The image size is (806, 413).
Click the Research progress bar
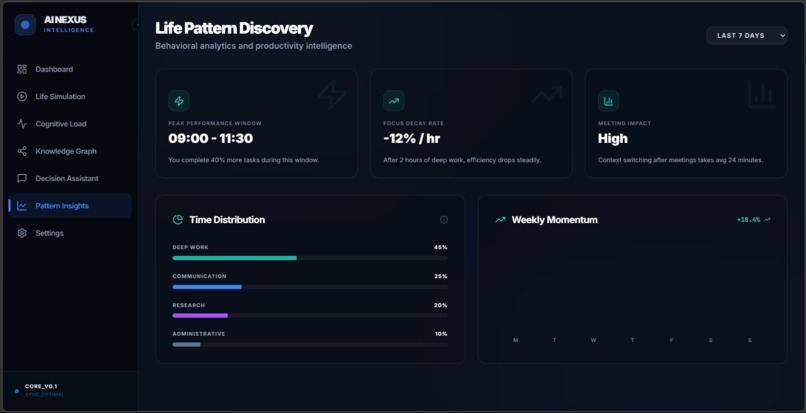pyautogui.click(x=310, y=315)
